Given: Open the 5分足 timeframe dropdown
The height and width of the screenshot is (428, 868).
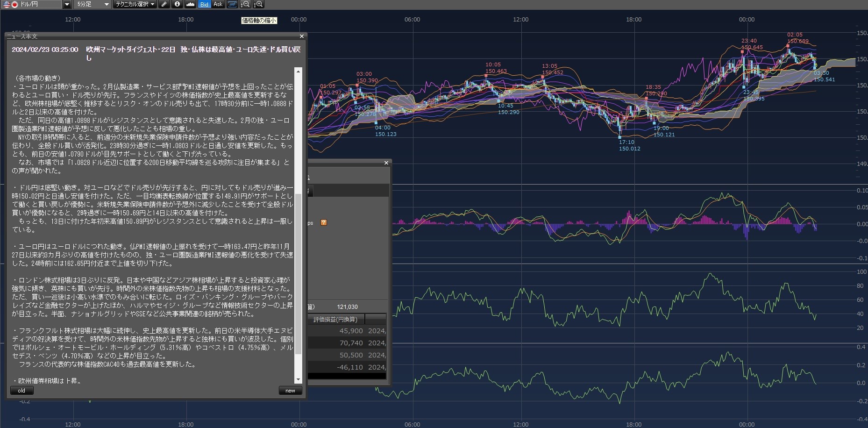Looking at the screenshot, I should click(93, 4).
